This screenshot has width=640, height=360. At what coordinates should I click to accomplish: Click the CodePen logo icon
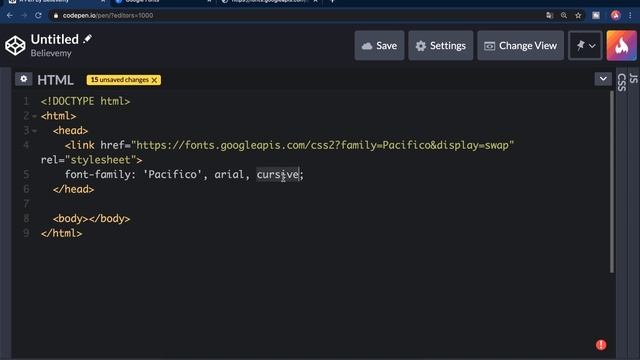15,45
